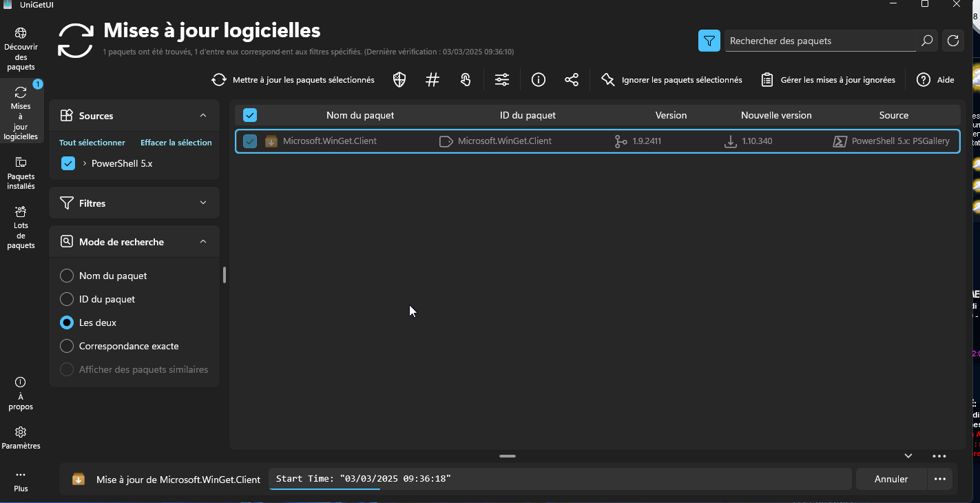Open installation options sliders icon
The height and width of the screenshot is (503, 980).
(x=502, y=80)
